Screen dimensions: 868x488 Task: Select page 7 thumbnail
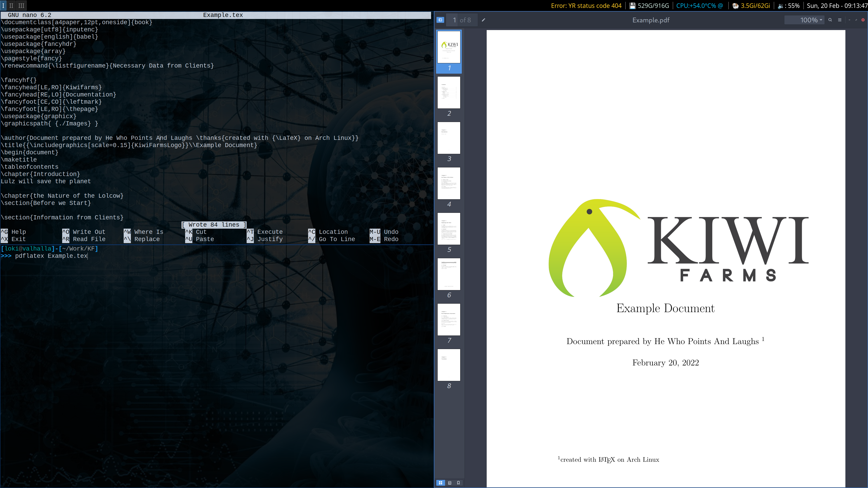(449, 320)
